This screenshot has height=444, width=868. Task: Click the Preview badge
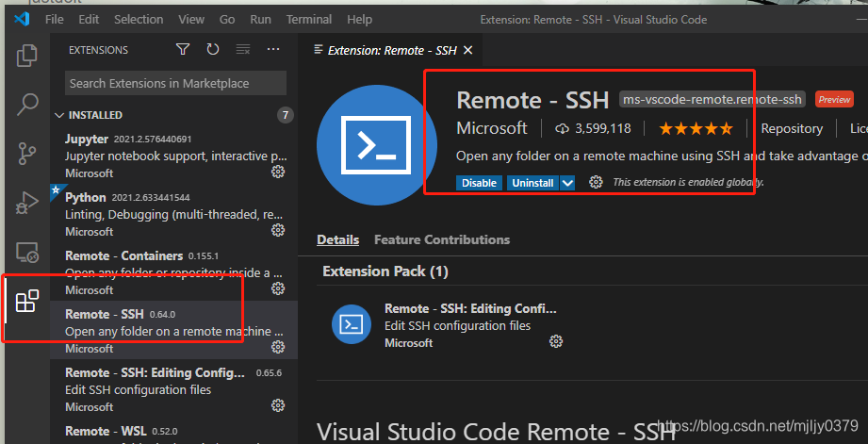(x=834, y=100)
